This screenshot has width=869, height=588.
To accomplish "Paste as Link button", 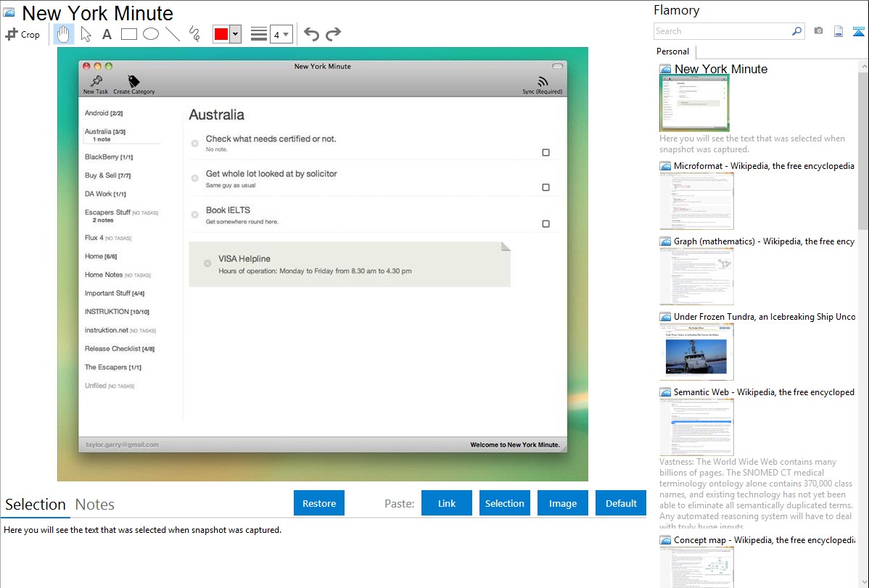I will pos(447,503).
